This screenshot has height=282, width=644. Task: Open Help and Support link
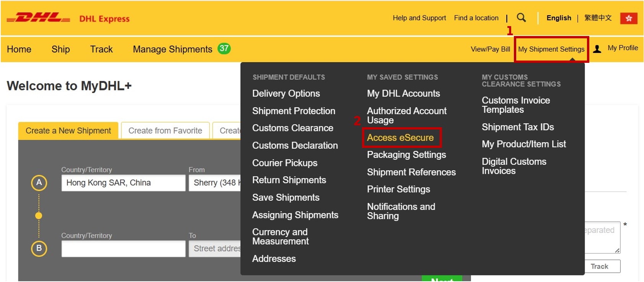(x=419, y=18)
